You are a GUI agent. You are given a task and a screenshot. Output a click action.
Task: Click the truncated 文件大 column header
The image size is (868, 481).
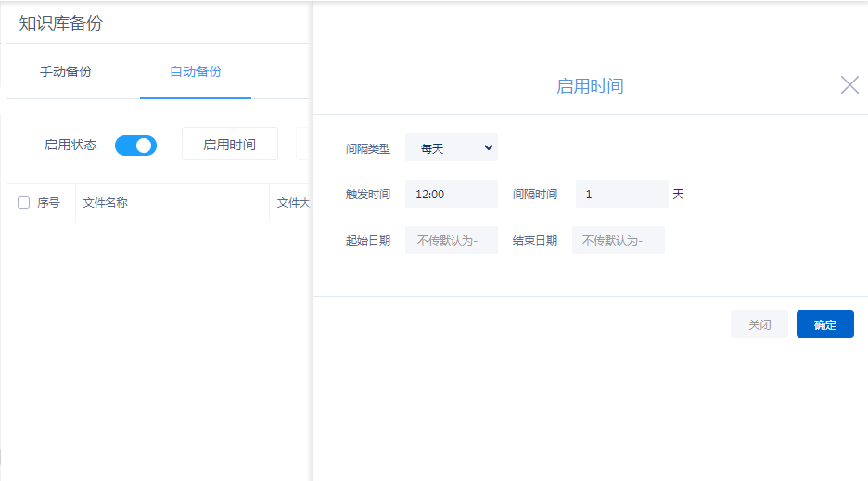[x=293, y=203]
